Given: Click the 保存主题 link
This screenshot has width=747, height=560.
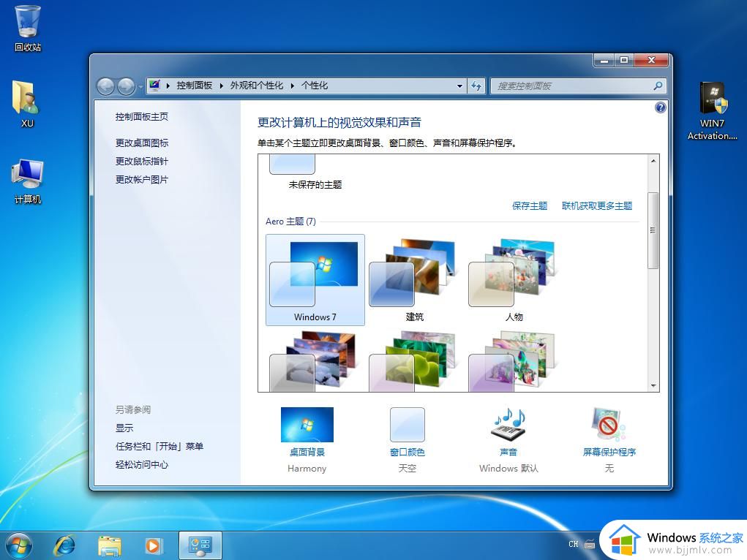Looking at the screenshot, I should click(530, 205).
